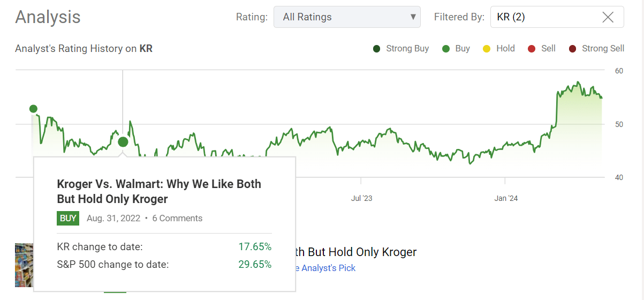The height and width of the screenshot is (300, 644).
Task: Click the highlighted Buy marker on the chart line
Action: pos(123,142)
